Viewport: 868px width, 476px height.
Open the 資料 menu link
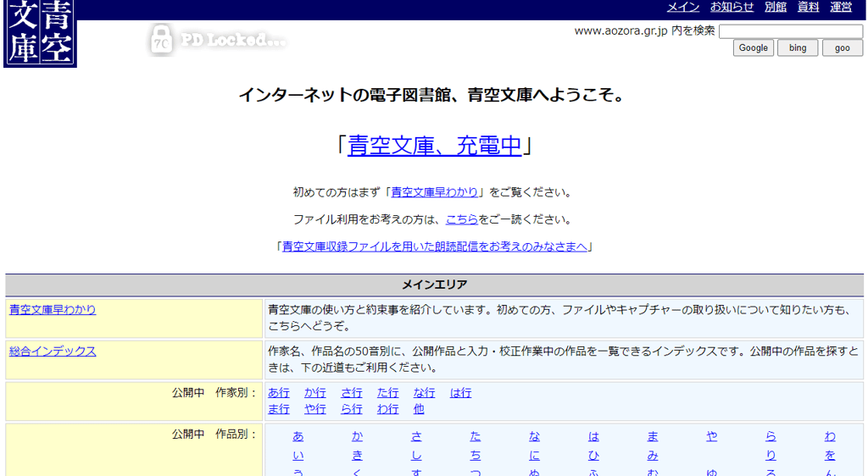point(808,7)
